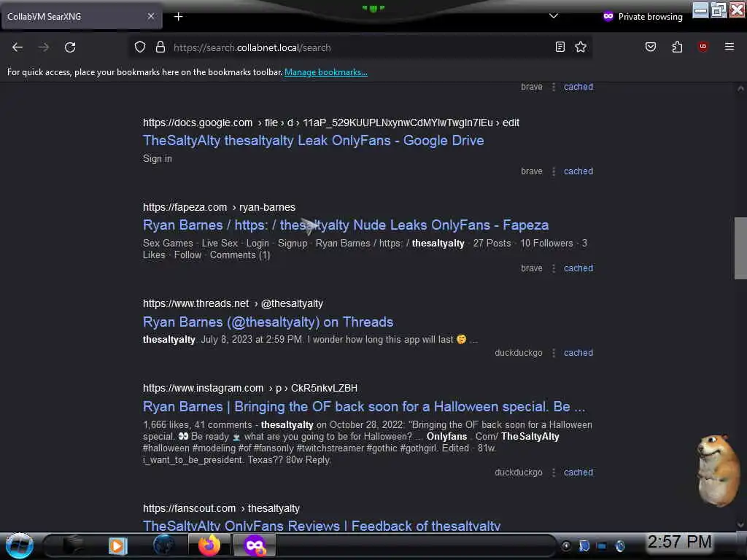Open uBlock Origin extension icon
The height and width of the screenshot is (560, 747).
click(x=703, y=47)
